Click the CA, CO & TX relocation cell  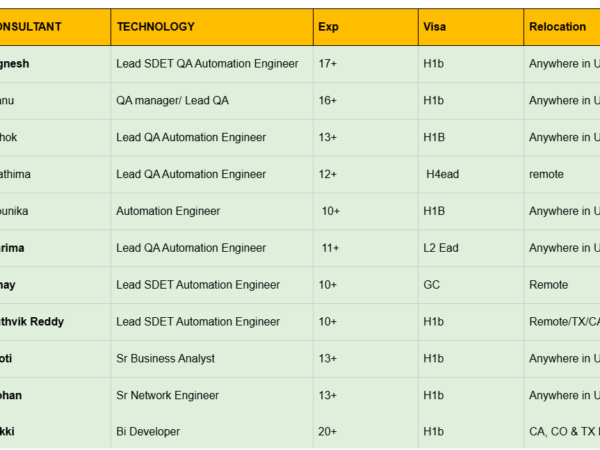[564, 432]
